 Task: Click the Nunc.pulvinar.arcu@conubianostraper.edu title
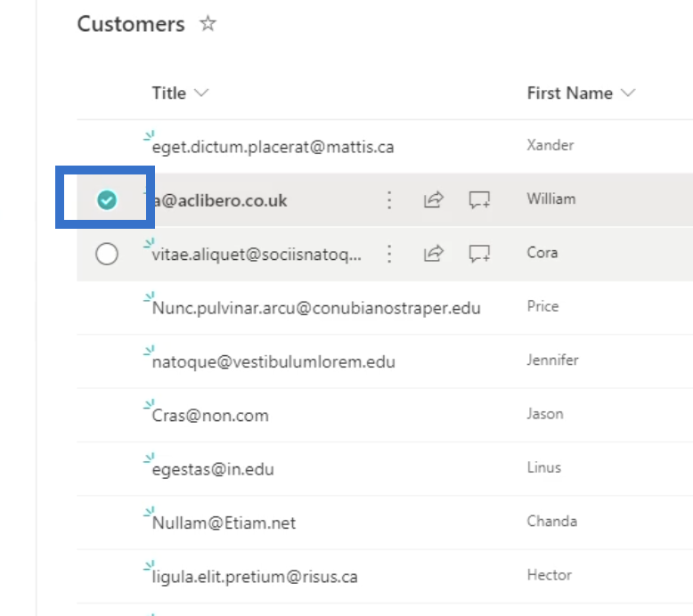point(316,308)
